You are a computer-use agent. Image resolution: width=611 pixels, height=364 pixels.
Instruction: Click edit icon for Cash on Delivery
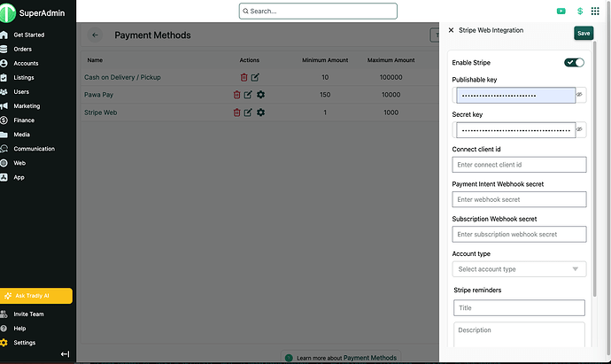(x=255, y=77)
